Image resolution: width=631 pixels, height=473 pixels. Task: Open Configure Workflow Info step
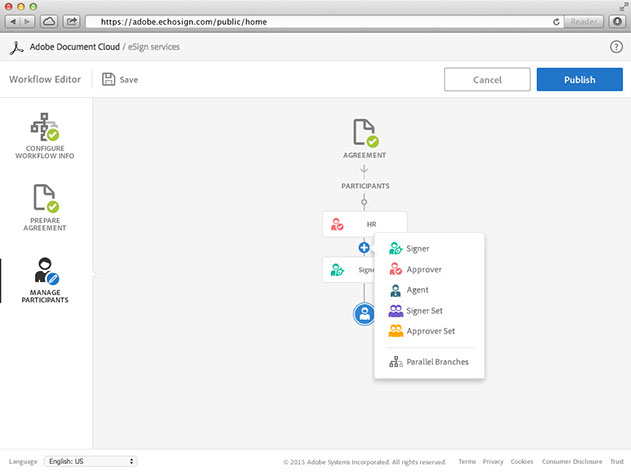point(43,135)
